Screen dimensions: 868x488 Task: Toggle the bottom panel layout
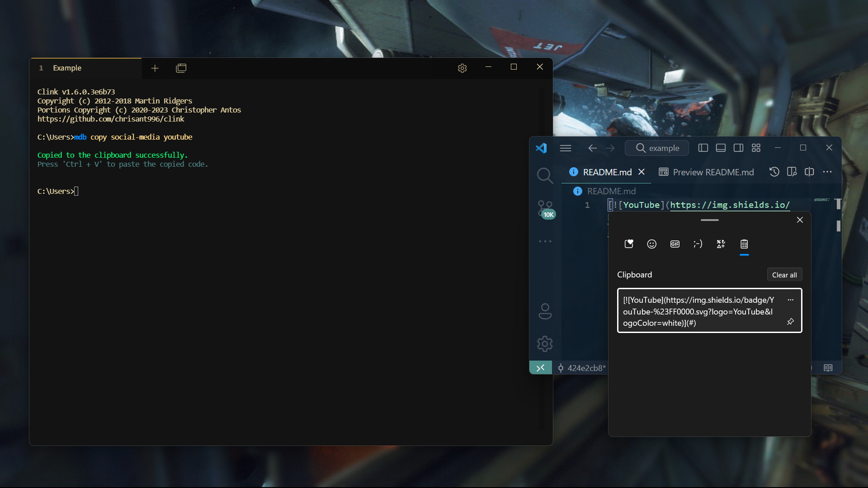click(721, 148)
